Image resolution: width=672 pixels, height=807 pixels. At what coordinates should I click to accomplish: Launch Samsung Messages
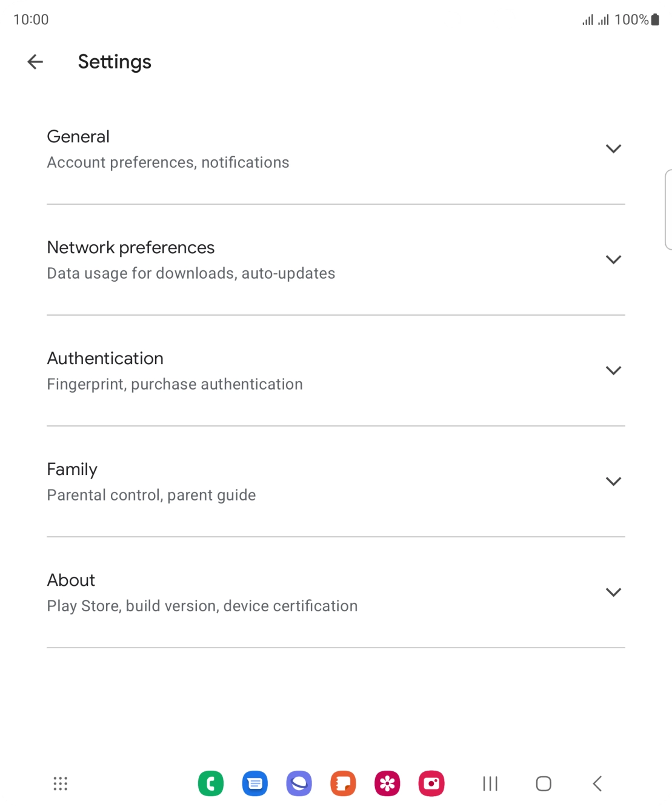coord(254,783)
